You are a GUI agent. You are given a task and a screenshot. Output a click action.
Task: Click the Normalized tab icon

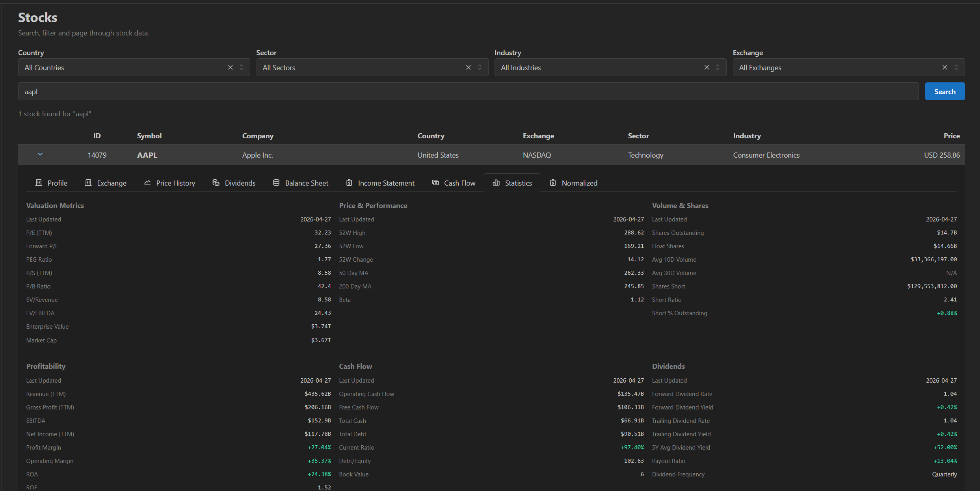553,183
